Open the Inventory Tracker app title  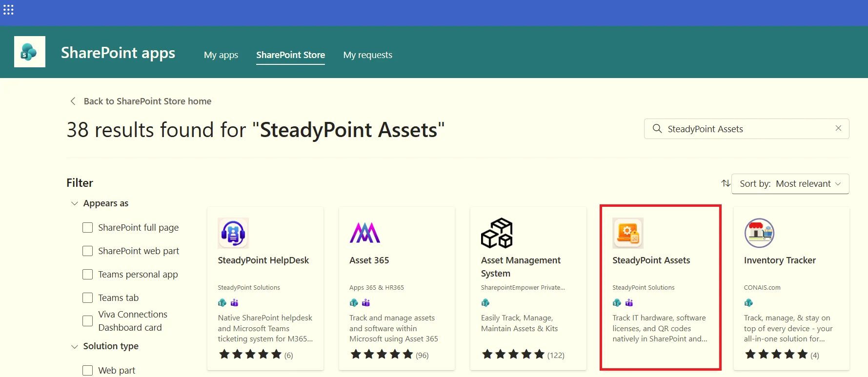click(780, 260)
